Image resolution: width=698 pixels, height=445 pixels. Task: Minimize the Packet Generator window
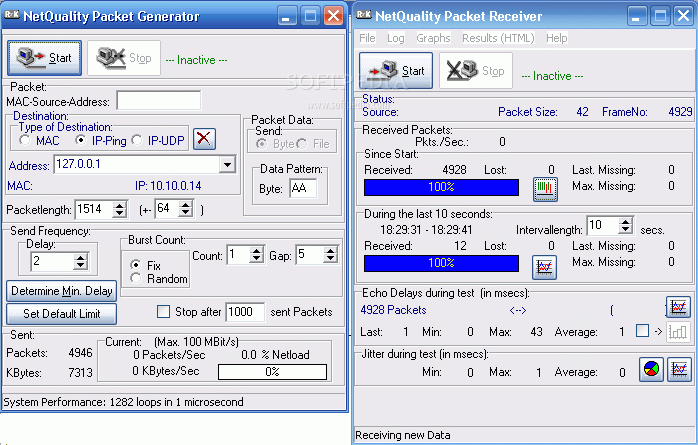point(286,16)
